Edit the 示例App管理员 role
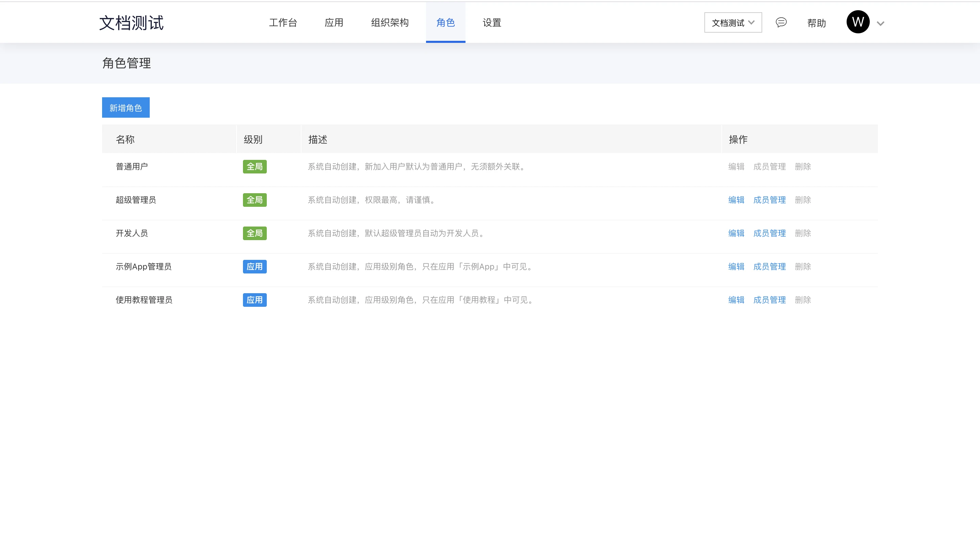Screen dimensions: 980x534 pos(736,267)
